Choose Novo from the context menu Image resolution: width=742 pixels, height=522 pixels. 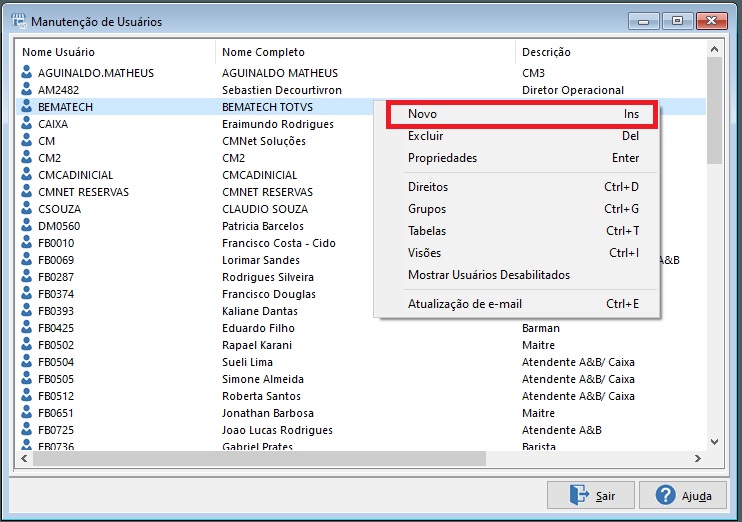[522, 114]
